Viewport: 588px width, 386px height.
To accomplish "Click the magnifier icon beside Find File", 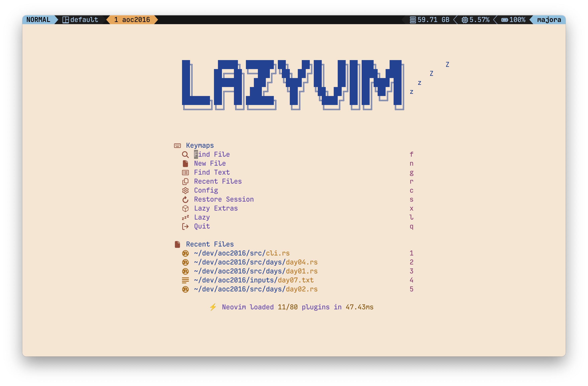I will coord(185,154).
